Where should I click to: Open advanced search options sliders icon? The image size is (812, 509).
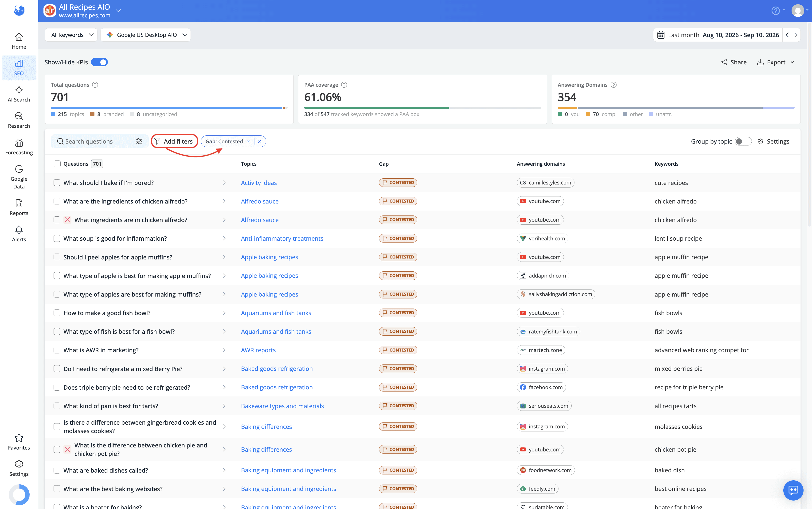[x=139, y=141]
